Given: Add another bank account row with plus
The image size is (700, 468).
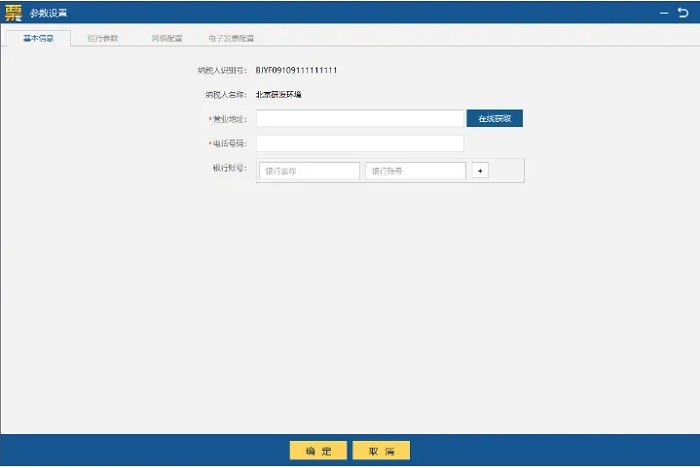Looking at the screenshot, I should coord(480,171).
